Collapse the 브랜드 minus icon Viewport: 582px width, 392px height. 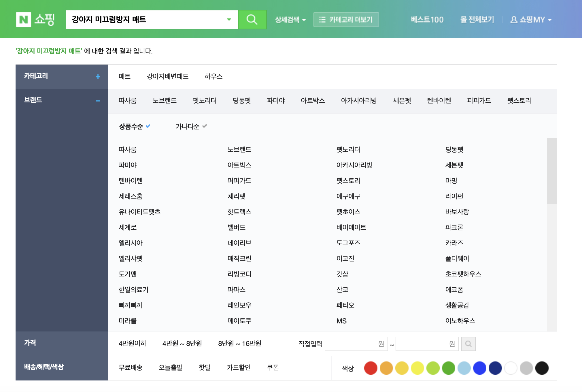point(98,101)
